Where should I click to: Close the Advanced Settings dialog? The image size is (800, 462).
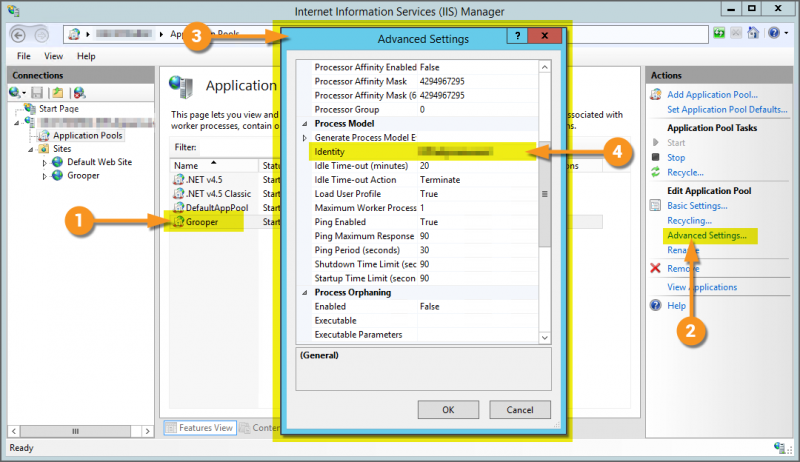click(x=544, y=36)
